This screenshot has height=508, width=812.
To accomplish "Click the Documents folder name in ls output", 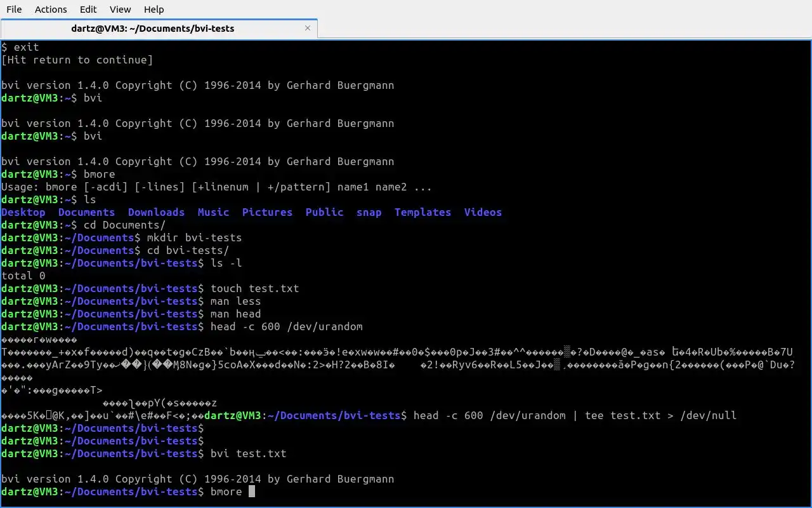I will tap(87, 212).
